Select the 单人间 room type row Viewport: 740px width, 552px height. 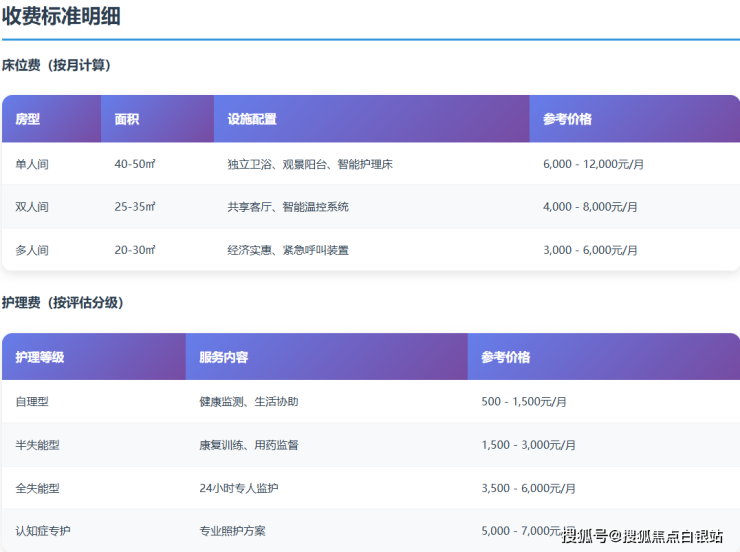(x=32, y=164)
